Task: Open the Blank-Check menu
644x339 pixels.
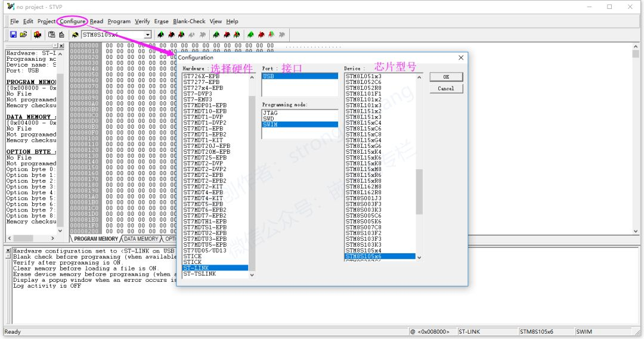Action: [189, 21]
